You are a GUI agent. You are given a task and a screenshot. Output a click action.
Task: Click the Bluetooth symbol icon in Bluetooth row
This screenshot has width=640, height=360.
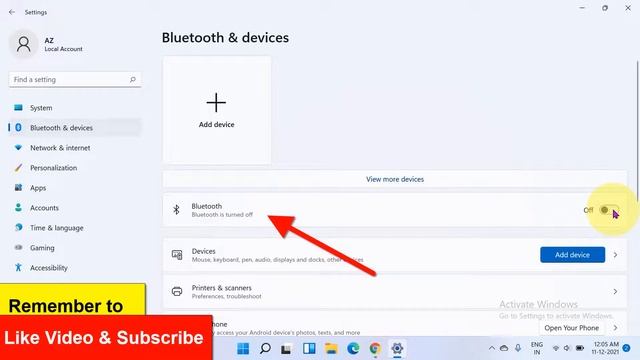176,210
